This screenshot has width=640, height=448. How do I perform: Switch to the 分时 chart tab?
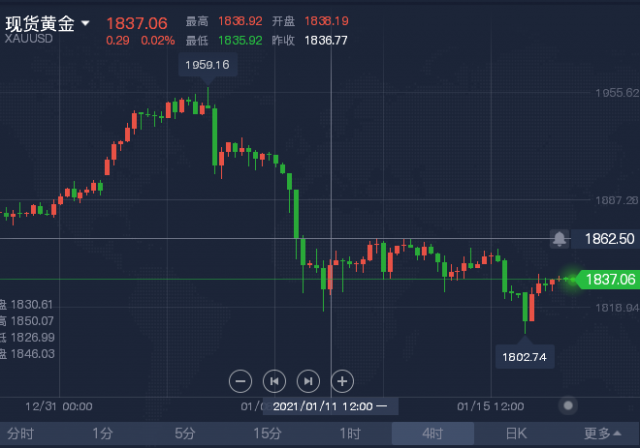pos(20,433)
